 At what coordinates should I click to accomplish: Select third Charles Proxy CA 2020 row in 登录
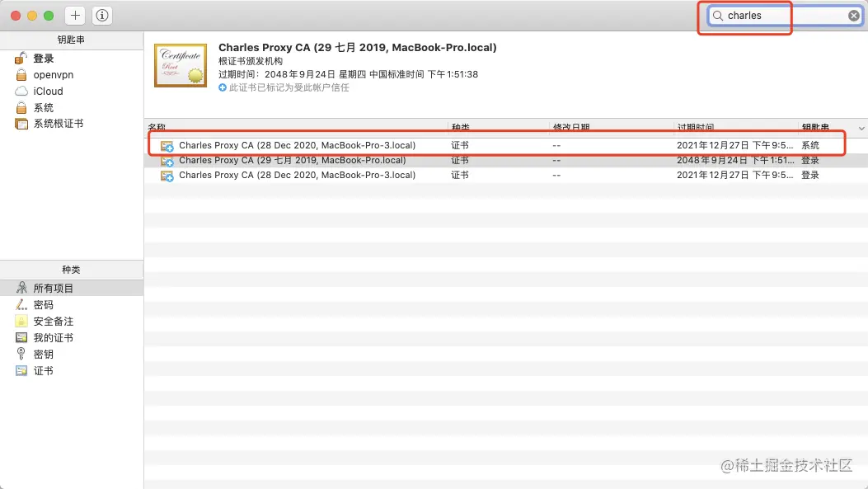506,175
